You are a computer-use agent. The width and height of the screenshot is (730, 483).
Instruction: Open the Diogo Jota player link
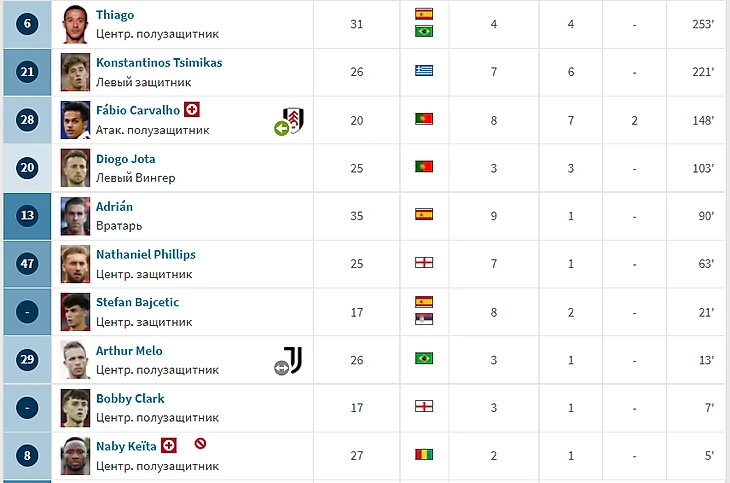click(125, 158)
